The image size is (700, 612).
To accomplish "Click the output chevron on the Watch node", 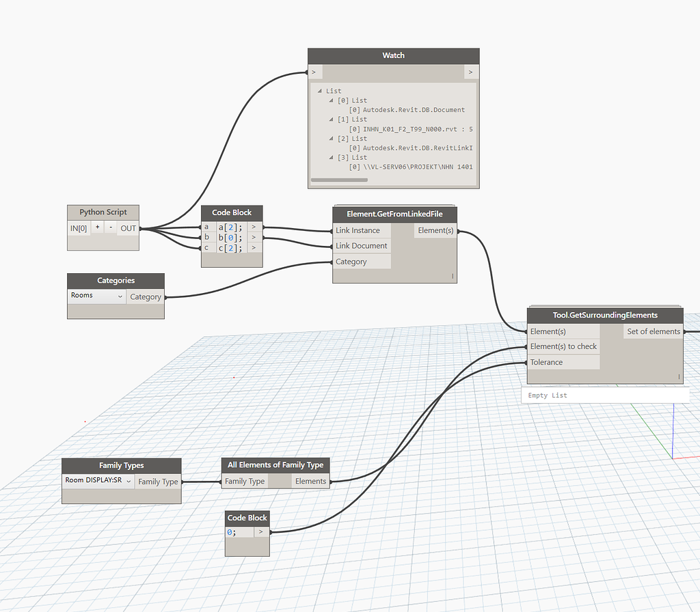I will [x=471, y=71].
